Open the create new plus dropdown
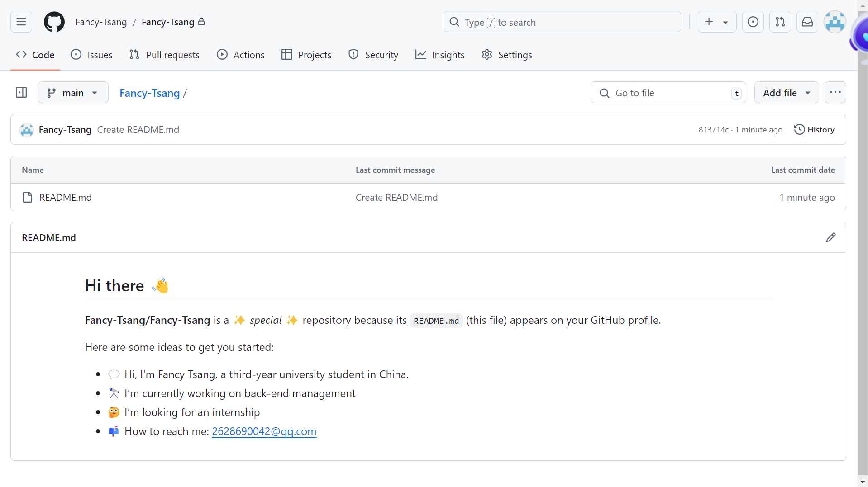Viewport: 868px width, 487px height. 717,22
